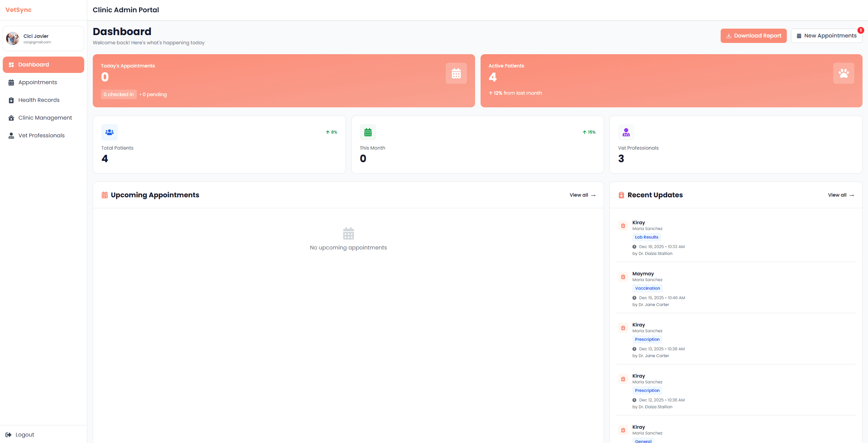Click the 15% growth indicator
Screen dimensions: 868x443
pyautogui.click(x=589, y=132)
